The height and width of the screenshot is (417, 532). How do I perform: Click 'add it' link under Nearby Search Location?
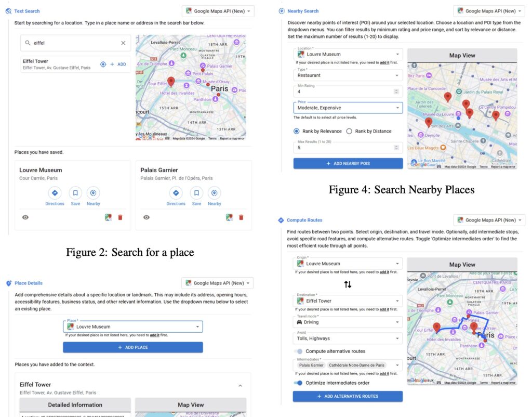384,63
